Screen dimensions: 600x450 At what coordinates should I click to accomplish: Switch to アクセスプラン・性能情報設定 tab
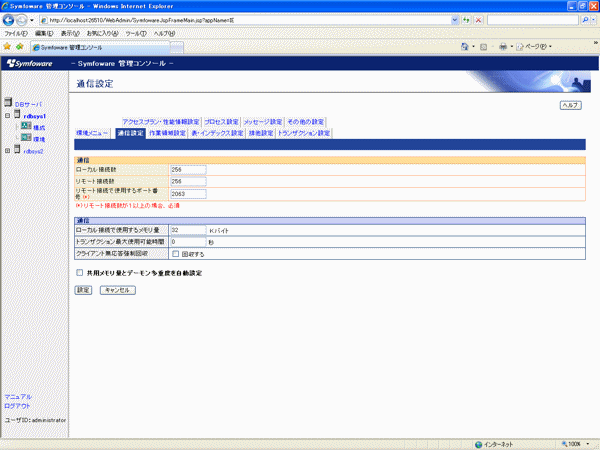click(161, 122)
